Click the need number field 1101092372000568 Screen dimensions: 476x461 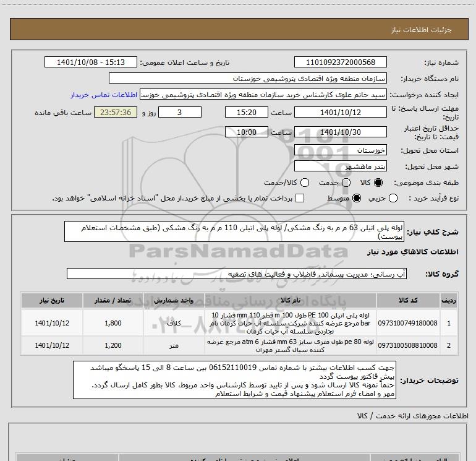click(x=340, y=62)
